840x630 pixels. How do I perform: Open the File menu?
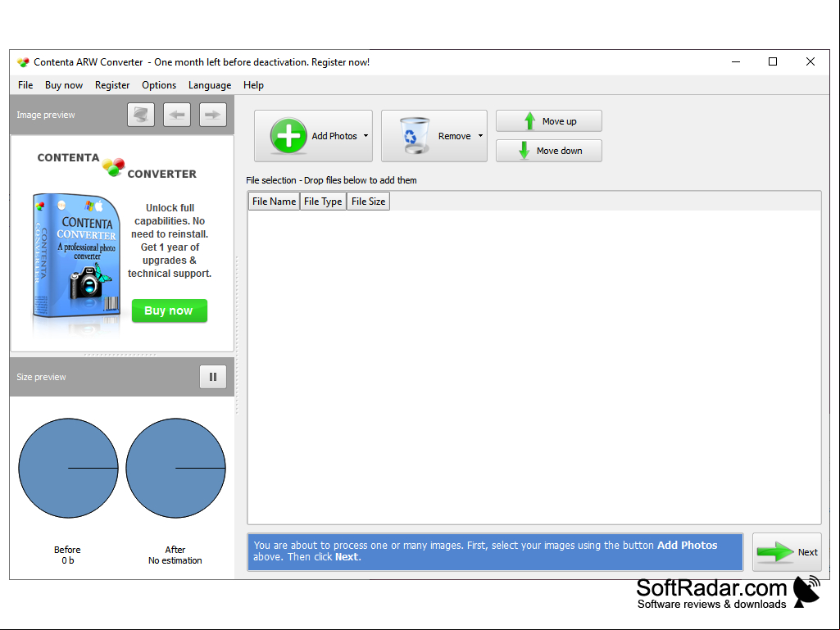(25, 85)
